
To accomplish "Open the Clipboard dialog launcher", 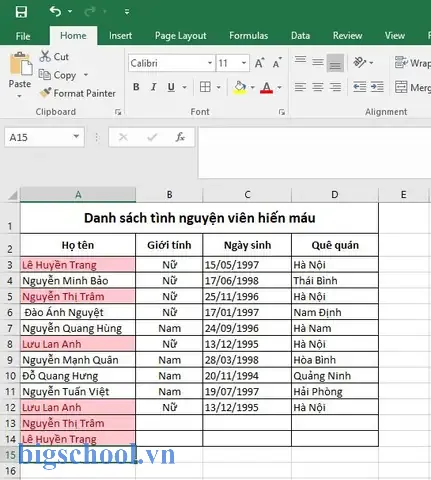I will 118,112.
